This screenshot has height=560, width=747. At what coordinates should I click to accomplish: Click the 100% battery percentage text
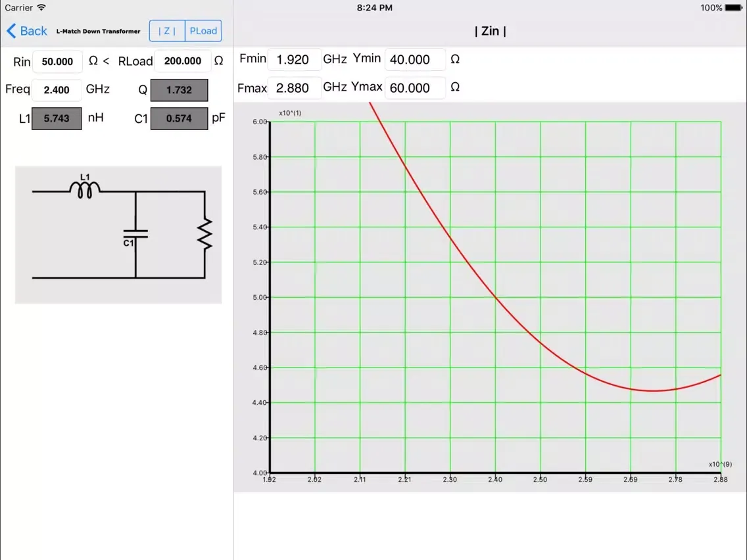coord(711,8)
